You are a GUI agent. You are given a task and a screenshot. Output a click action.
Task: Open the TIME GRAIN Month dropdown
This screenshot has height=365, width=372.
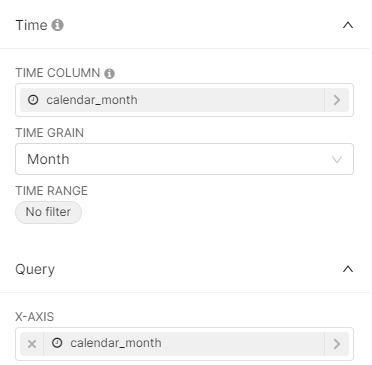click(184, 159)
